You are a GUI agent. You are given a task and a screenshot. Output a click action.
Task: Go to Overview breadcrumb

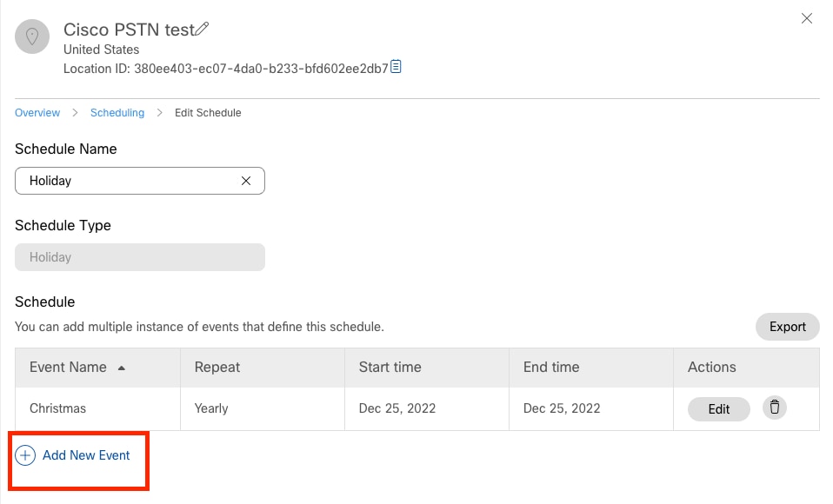pyautogui.click(x=37, y=113)
